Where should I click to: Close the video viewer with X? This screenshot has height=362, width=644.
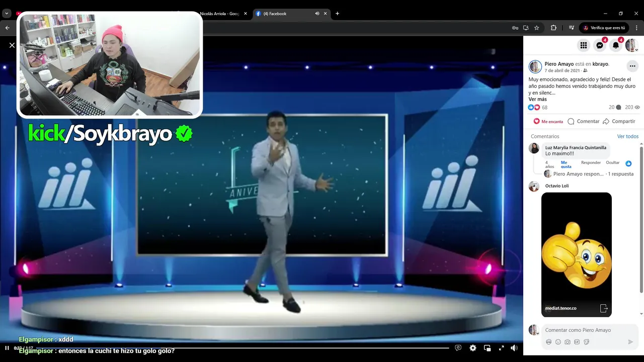tap(12, 45)
